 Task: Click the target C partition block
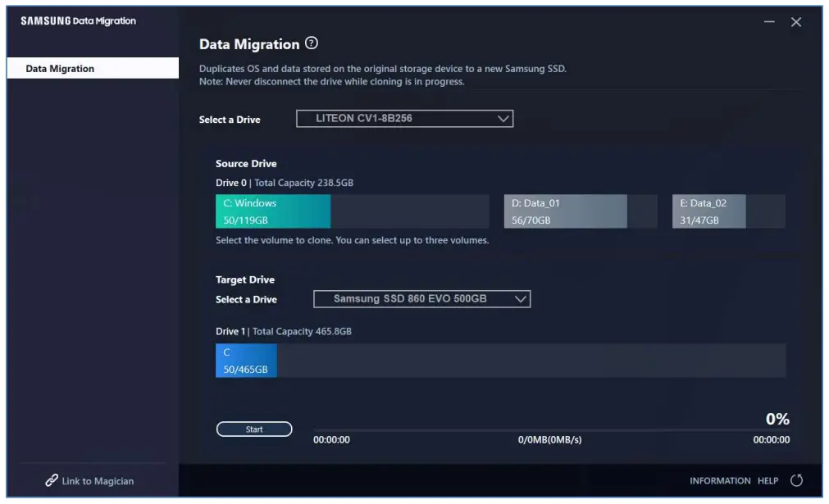pyautogui.click(x=246, y=361)
